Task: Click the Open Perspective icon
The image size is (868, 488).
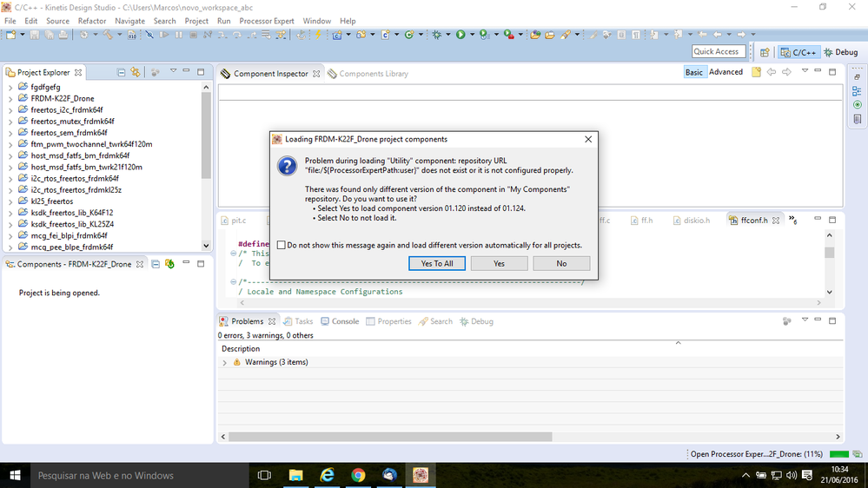Action: click(765, 52)
